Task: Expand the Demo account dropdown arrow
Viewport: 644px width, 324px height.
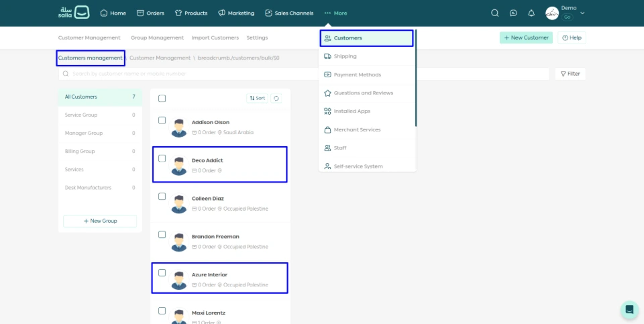Action: (582, 13)
